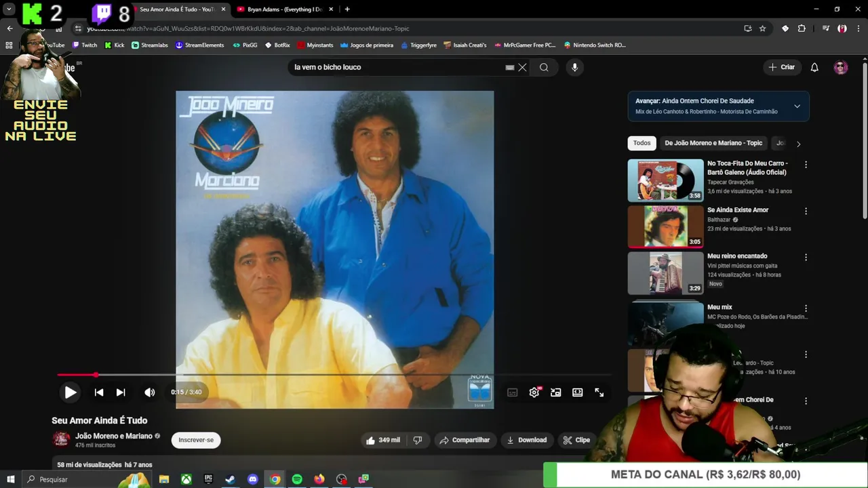Open the StreamElements bookmark
This screenshot has height=488, width=868.
pos(199,45)
